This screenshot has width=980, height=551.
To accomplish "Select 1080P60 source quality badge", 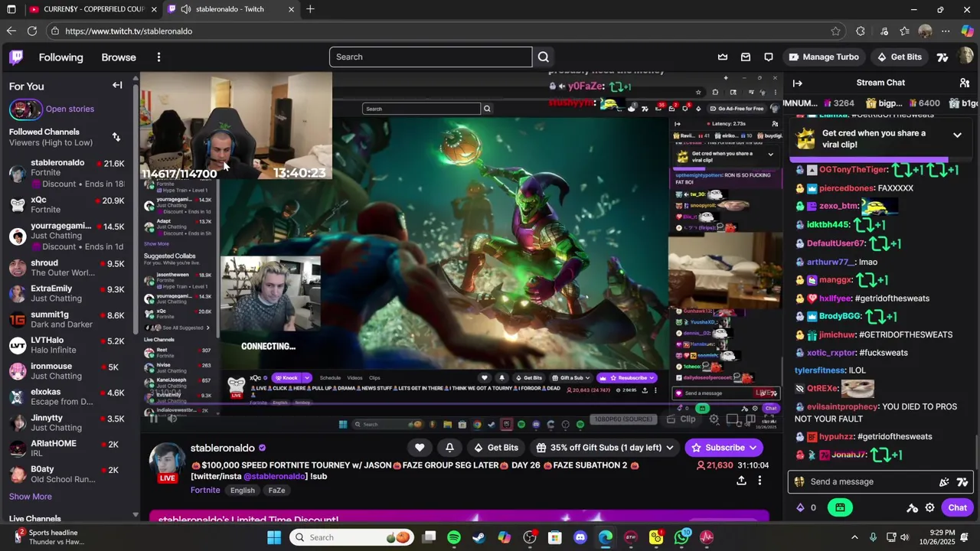I will click(x=625, y=419).
